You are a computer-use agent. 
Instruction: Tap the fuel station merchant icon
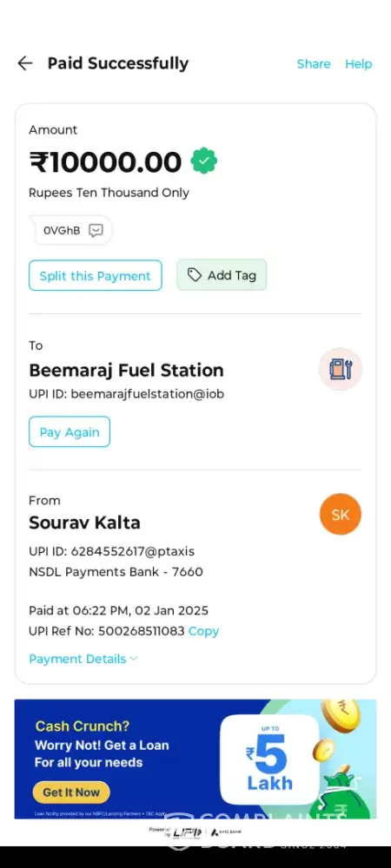point(341,369)
